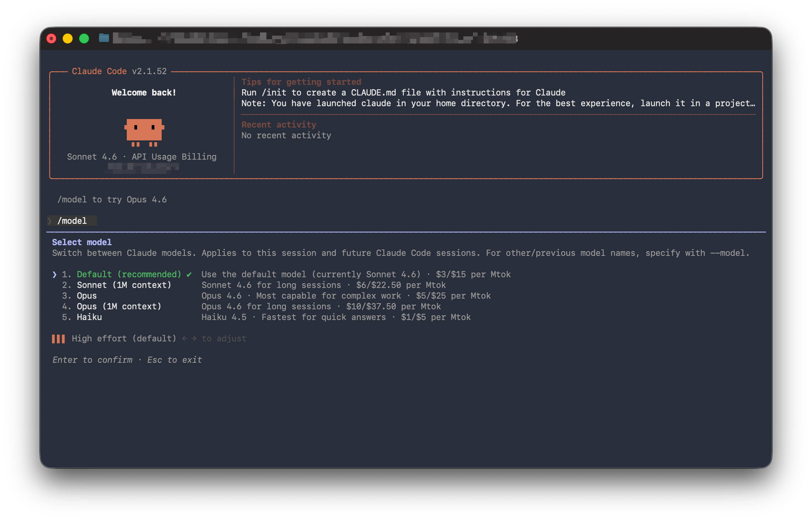
Task: Select the Default (recommended) model option
Action: point(129,274)
